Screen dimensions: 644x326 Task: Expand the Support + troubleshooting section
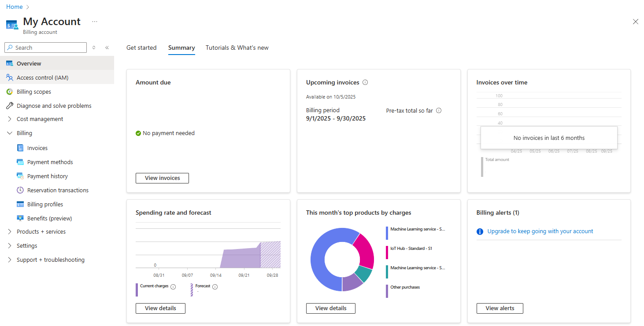(x=10, y=260)
